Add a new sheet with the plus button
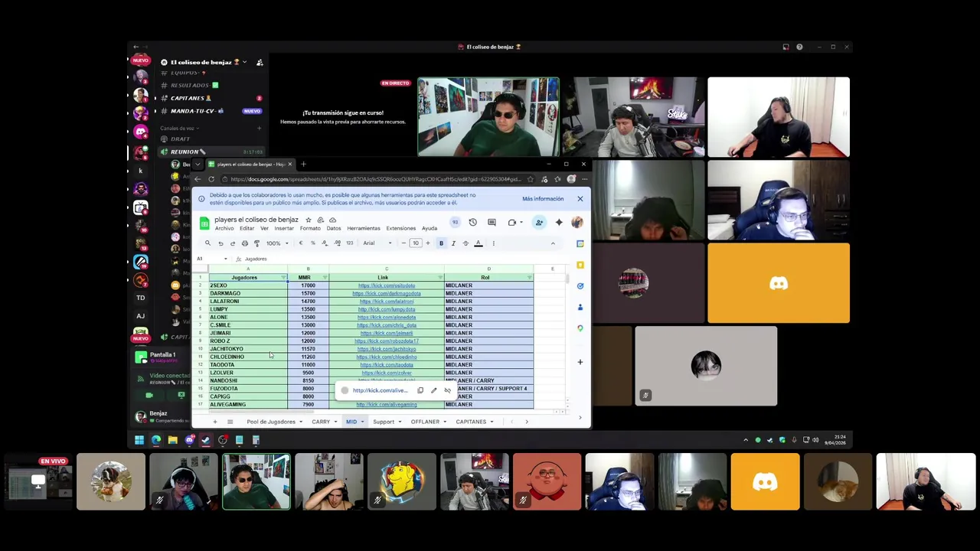The width and height of the screenshot is (980, 551). click(x=214, y=422)
